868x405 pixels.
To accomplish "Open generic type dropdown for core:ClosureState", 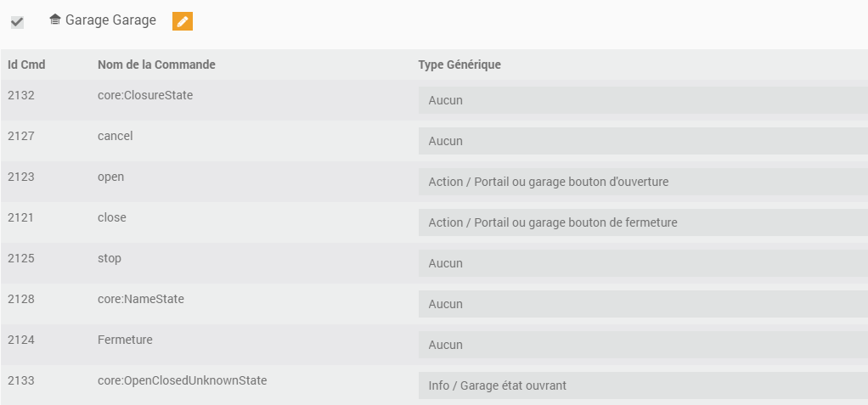I will tap(642, 100).
